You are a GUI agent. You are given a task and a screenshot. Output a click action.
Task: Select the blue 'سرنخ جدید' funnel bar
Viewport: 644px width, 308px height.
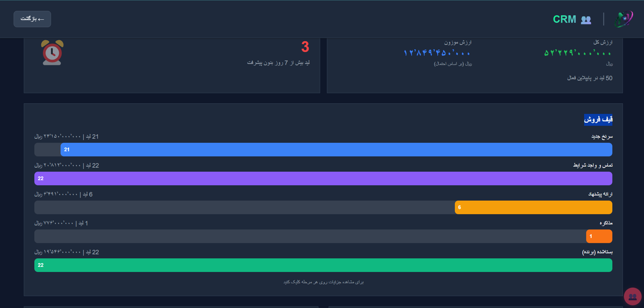click(336, 150)
